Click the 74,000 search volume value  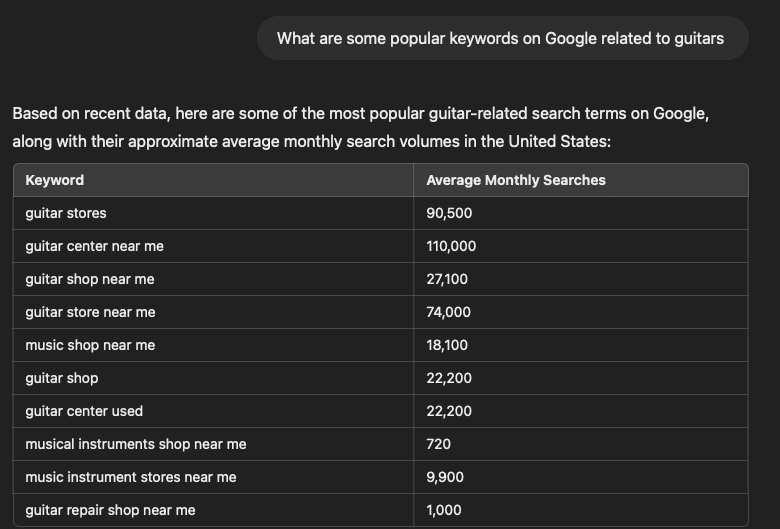[x=448, y=312]
